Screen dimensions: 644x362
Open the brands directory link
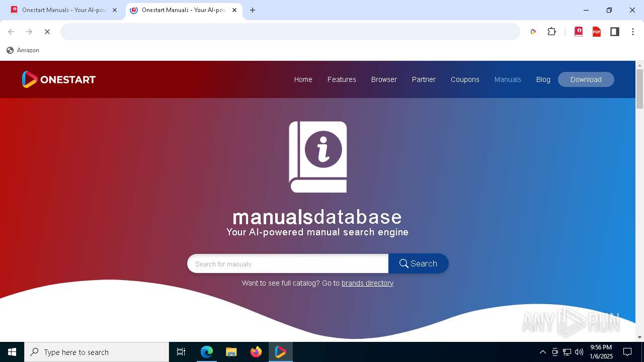coord(367,283)
